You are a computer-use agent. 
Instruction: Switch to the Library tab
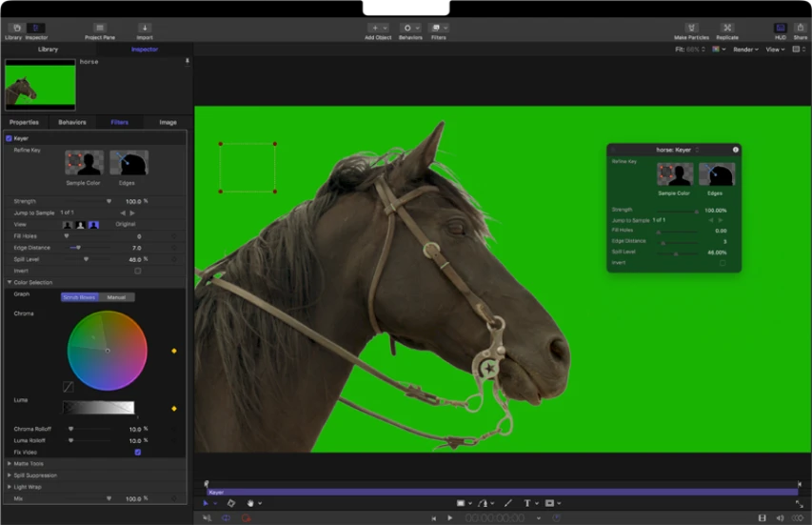[49, 50]
